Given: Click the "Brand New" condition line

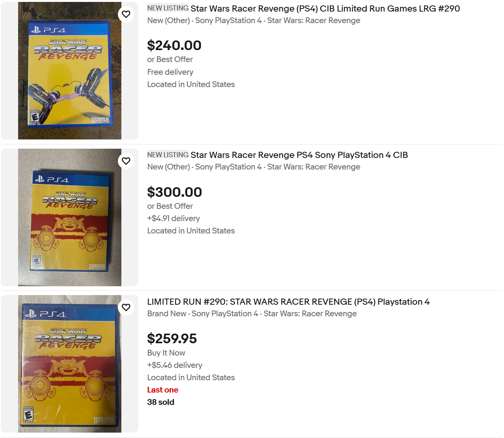Looking at the screenshot, I should (166, 314).
